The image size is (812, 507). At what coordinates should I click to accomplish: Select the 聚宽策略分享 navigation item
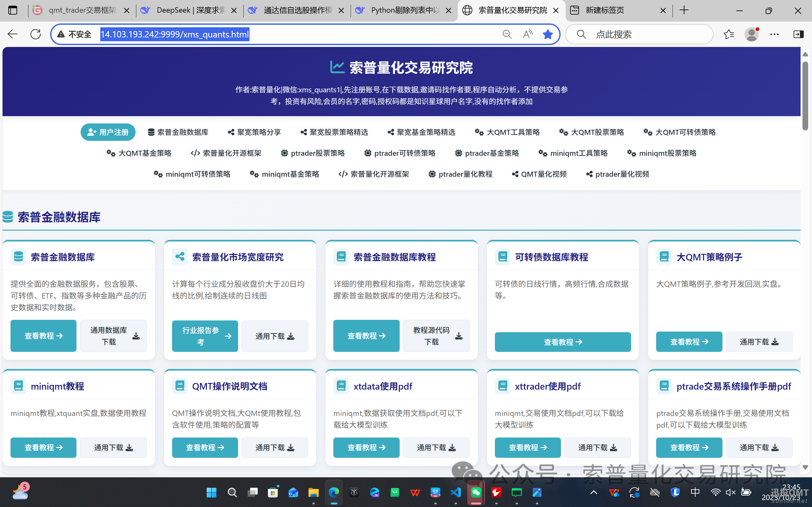point(255,132)
